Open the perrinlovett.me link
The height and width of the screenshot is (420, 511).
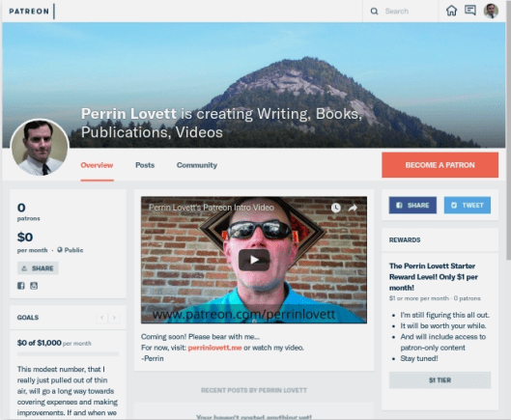tap(214, 348)
